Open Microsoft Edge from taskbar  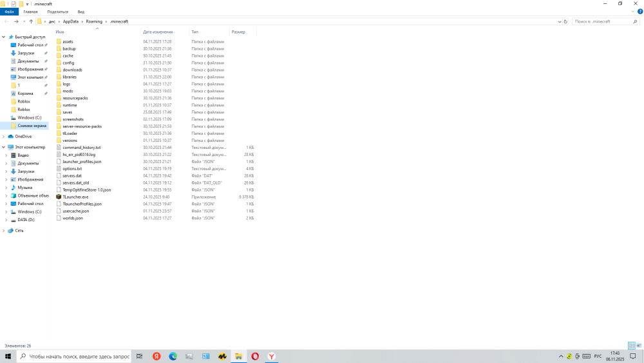pyautogui.click(x=173, y=357)
